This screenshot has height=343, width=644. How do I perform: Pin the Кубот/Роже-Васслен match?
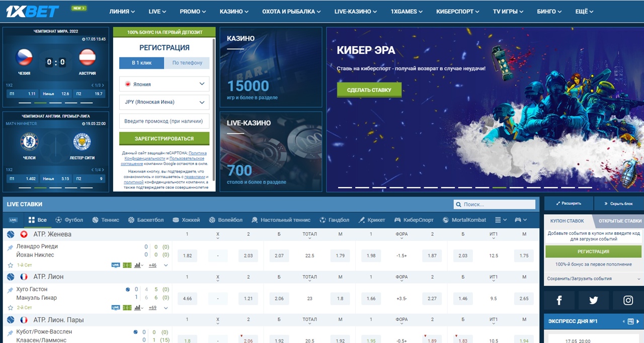[10, 333]
